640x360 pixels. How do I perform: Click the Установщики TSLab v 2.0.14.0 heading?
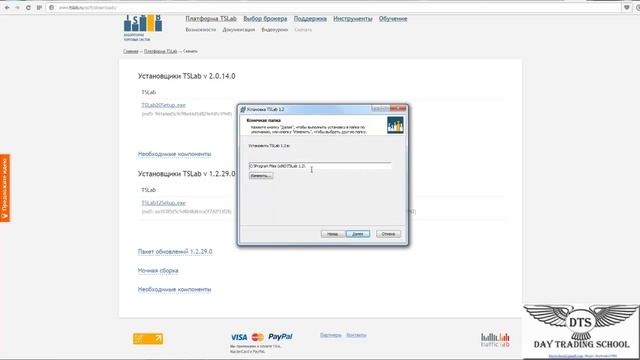pos(187,76)
